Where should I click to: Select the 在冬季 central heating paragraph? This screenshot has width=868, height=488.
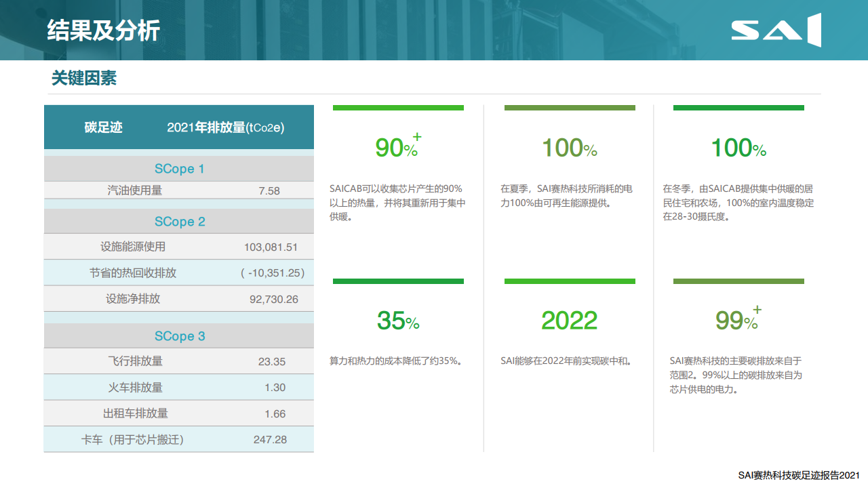[738, 203]
